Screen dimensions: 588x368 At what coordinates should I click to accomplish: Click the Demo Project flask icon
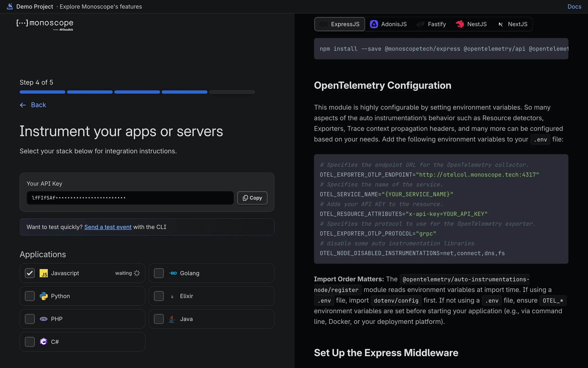pyautogui.click(x=10, y=6)
